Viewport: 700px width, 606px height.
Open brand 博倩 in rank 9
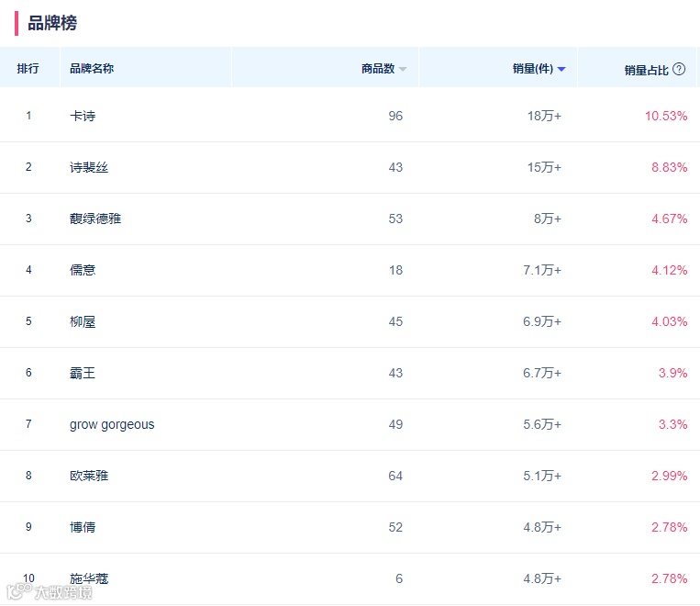point(83,527)
